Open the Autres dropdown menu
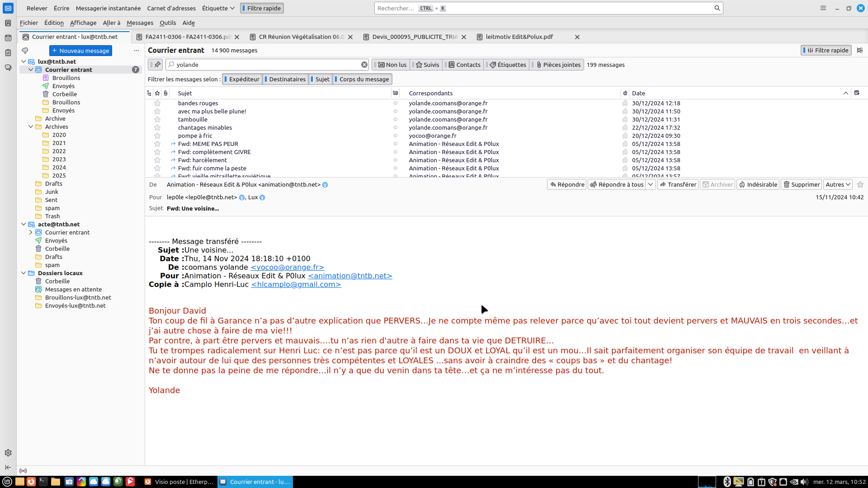 coord(838,184)
